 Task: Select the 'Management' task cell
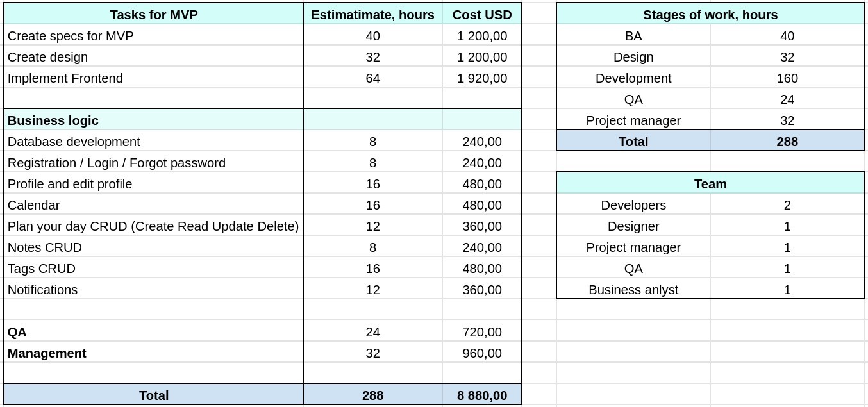coord(154,353)
